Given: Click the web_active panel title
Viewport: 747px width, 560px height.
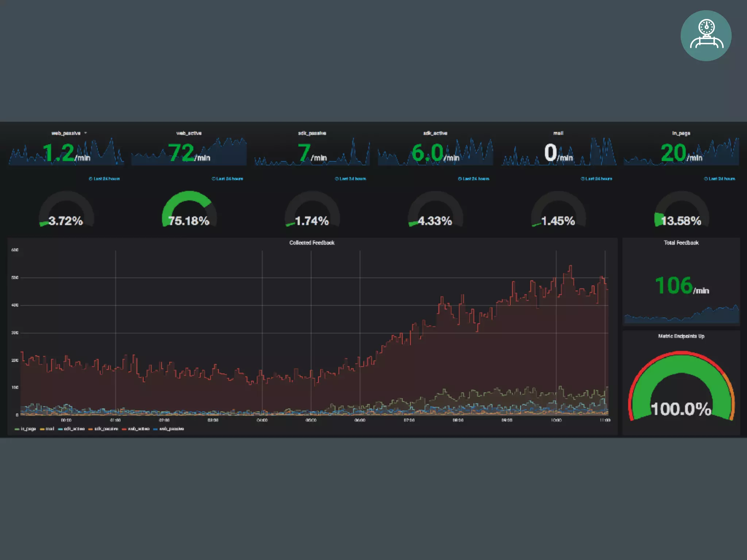Looking at the screenshot, I should 189,133.
